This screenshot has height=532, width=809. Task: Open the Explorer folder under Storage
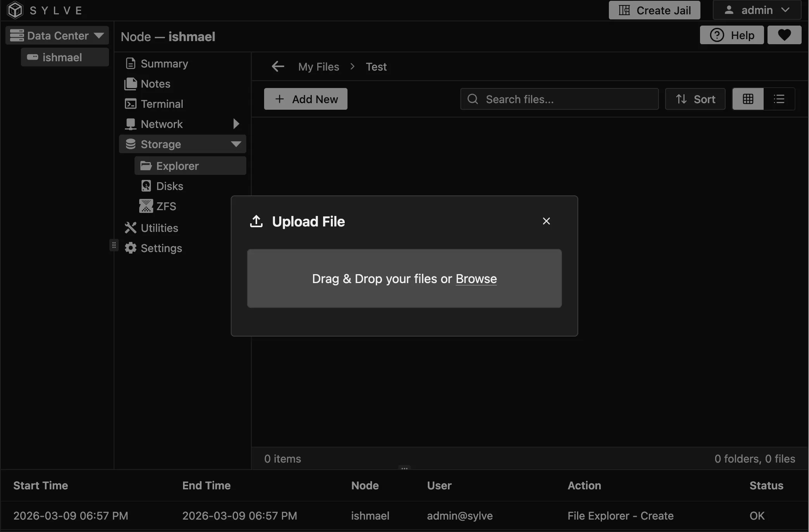coord(177,166)
